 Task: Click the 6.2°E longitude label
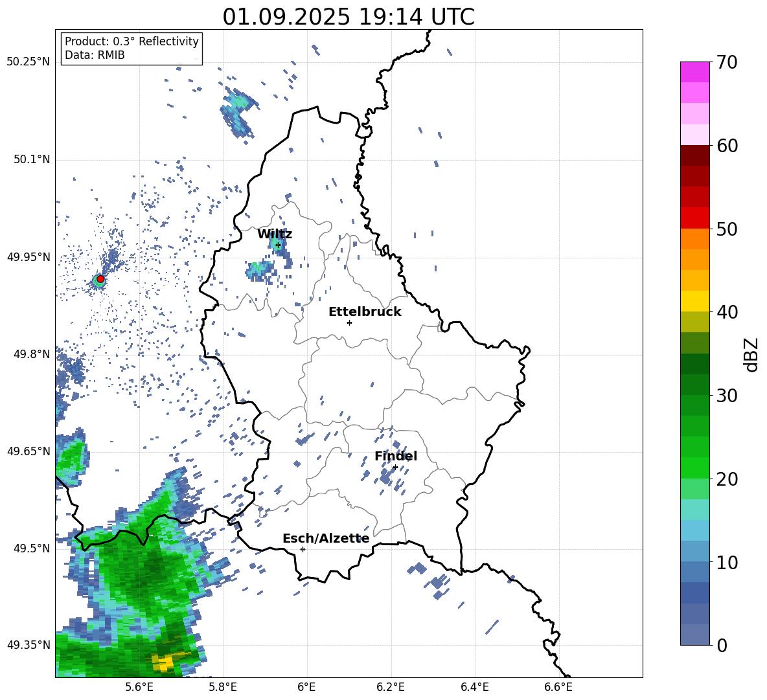[391, 687]
